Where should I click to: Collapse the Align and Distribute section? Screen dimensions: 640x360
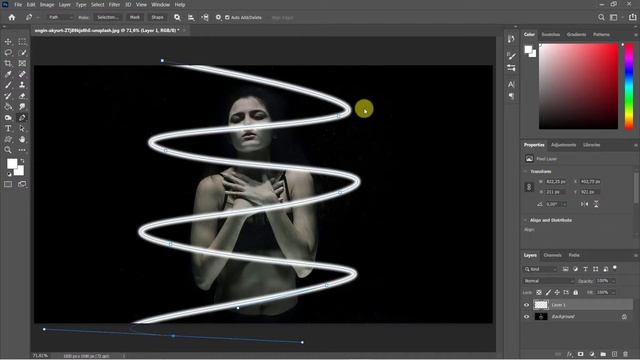pyautogui.click(x=526, y=220)
